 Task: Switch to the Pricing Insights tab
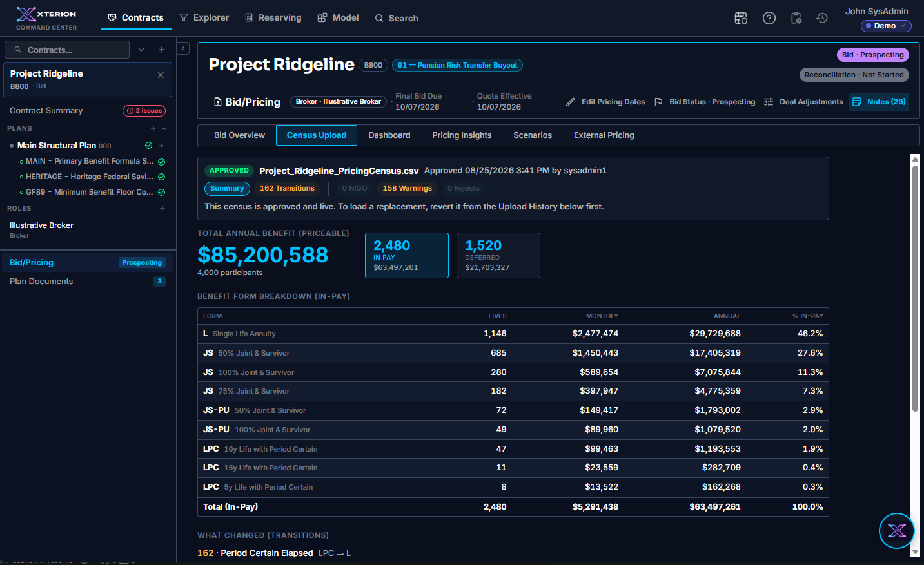[x=462, y=135]
